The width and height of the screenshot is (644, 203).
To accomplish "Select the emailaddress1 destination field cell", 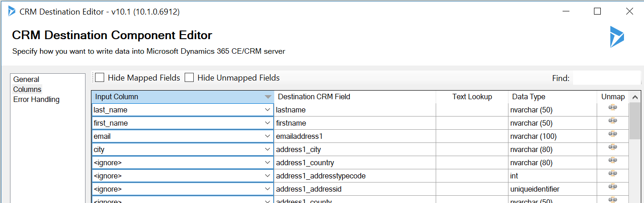I will click(x=355, y=136).
